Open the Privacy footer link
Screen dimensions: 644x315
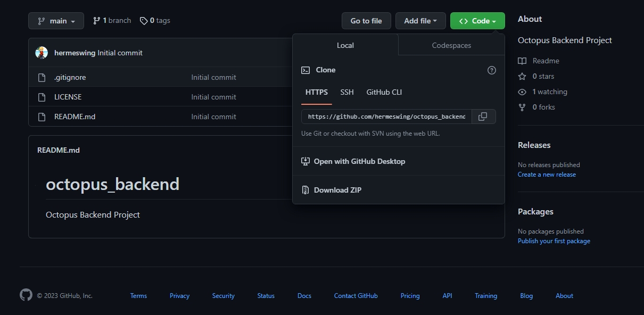(179, 296)
